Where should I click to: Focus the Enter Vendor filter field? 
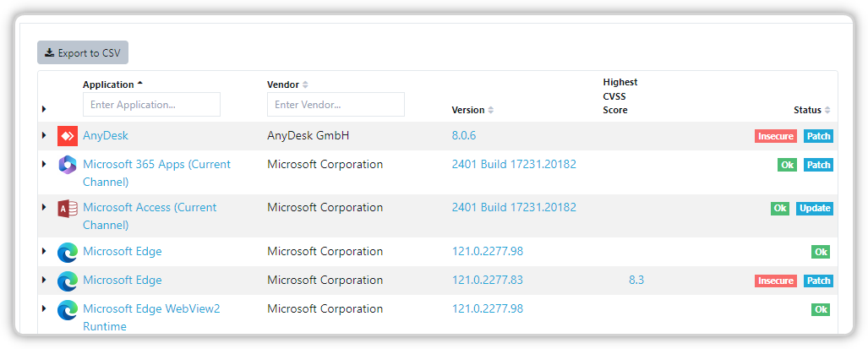click(x=336, y=105)
